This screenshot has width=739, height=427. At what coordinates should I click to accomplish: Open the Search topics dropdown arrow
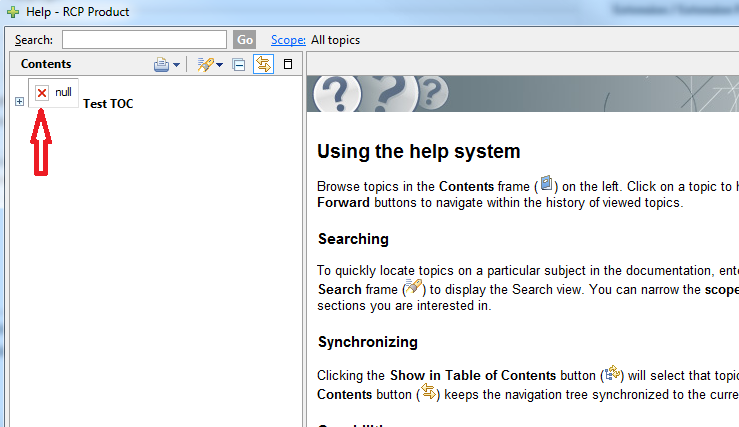pos(219,65)
